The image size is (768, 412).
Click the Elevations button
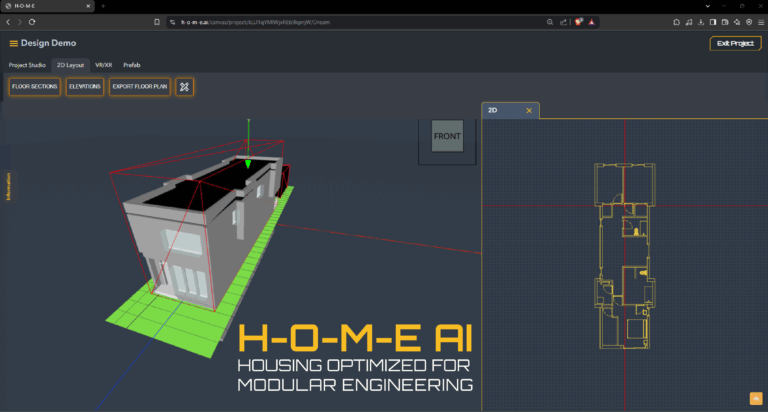point(85,87)
